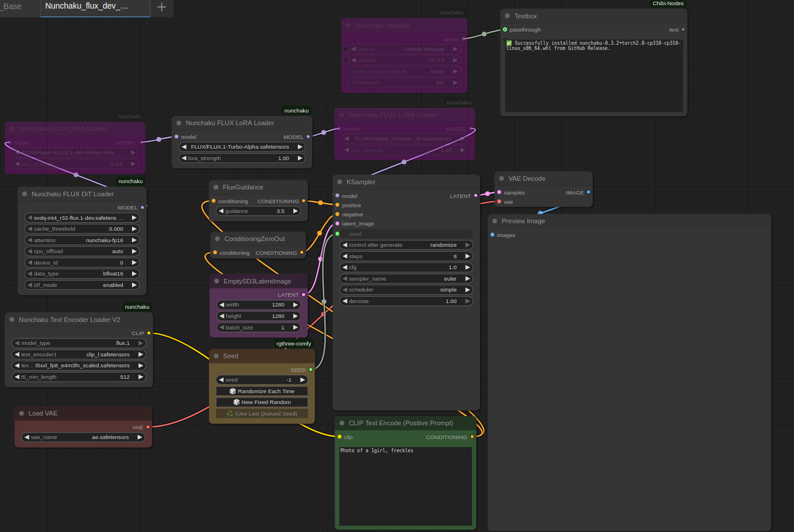Click the Load VAE node's VAE output port
This screenshot has height=532, width=794.
tap(148, 427)
